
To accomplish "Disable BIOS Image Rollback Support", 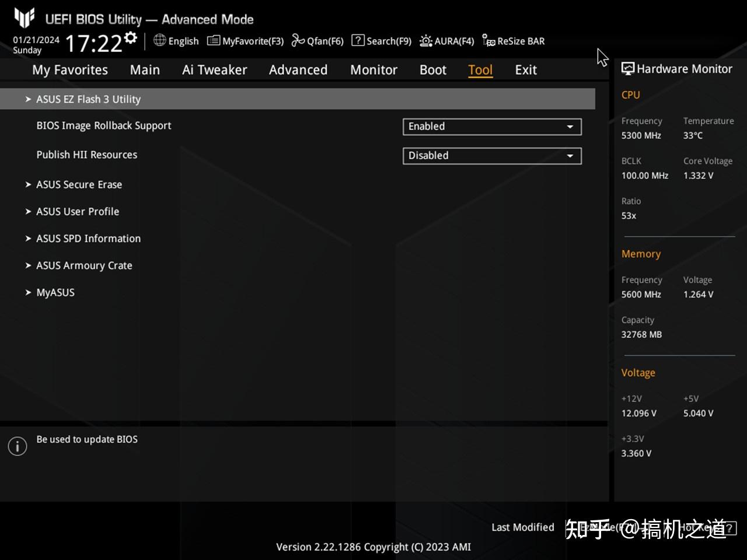I will coord(491,127).
